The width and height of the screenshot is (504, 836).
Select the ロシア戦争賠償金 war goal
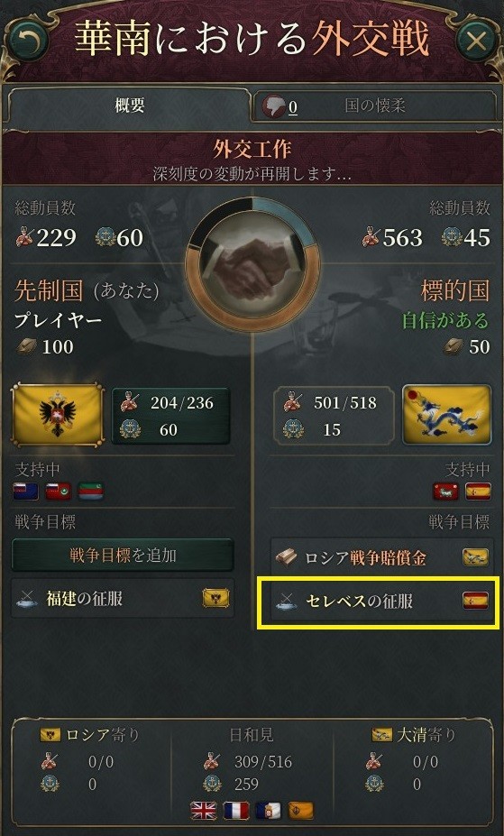click(380, 557)
